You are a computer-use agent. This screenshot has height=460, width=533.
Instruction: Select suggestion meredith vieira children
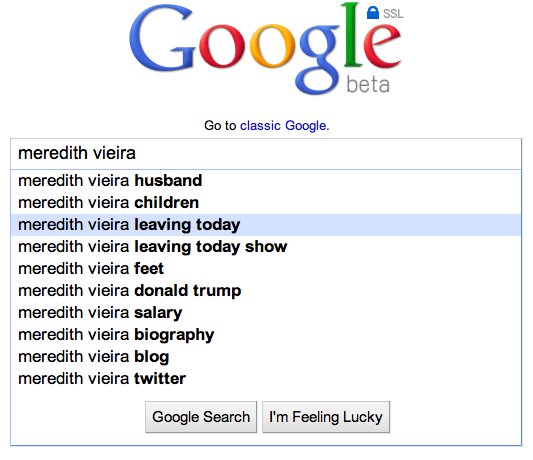pos(266,203)
